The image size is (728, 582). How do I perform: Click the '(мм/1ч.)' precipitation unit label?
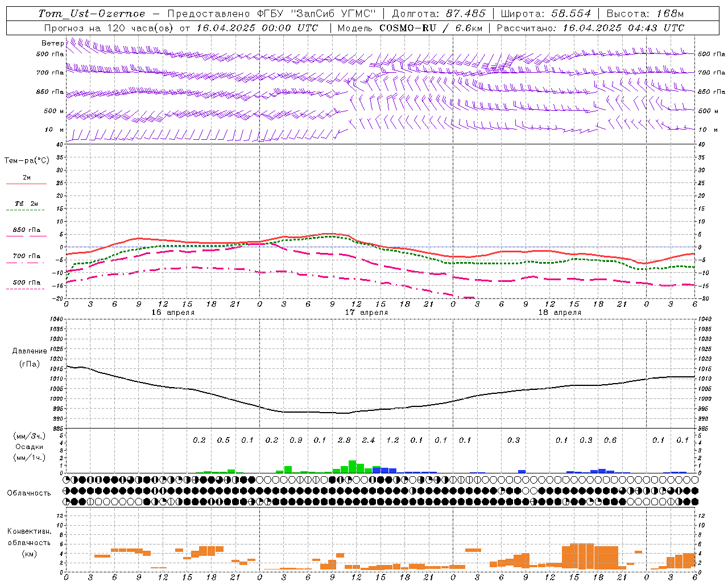(30, 458)
